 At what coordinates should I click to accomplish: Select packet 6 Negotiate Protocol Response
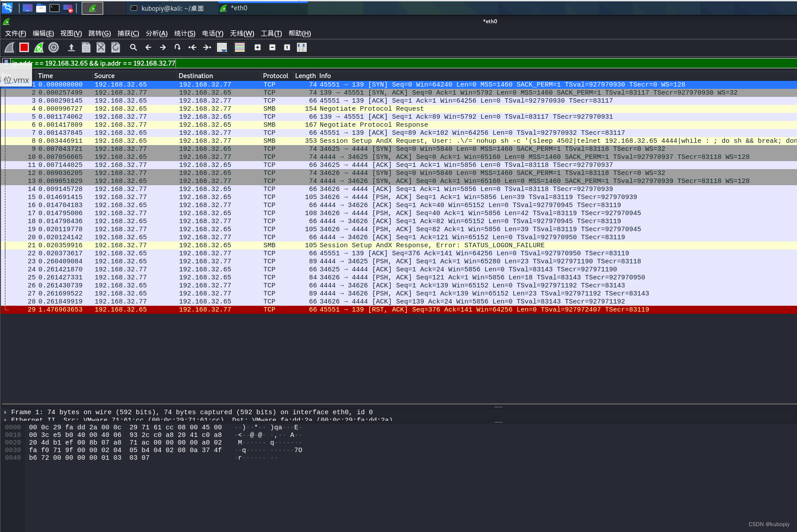pos(398,125)
